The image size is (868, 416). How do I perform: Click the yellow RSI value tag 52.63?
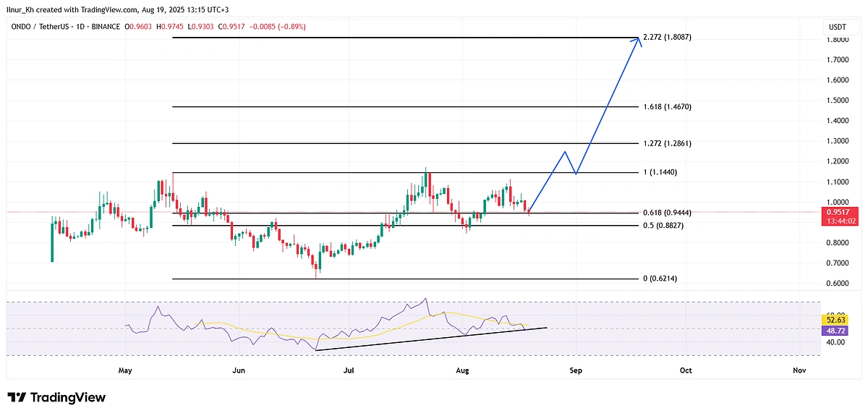(835, 319)
